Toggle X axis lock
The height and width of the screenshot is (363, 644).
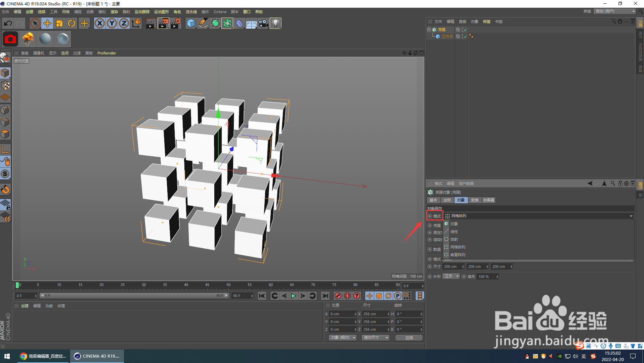pyautogui.click(x=100, y=23)
